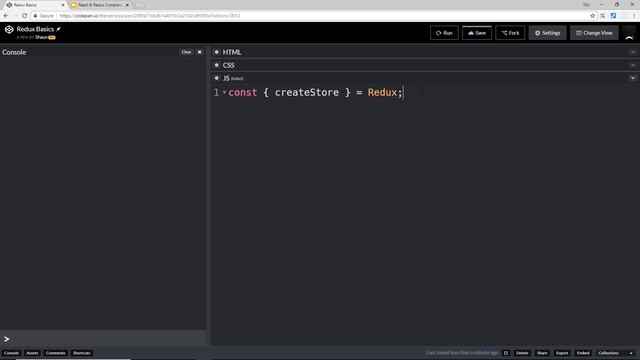
Task: Open CSS editor settings gear
Action: point(217,65)
